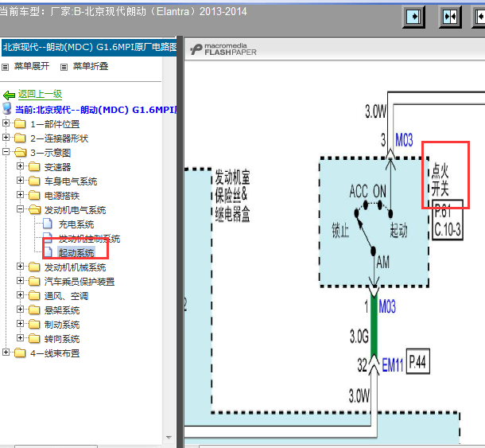Collapse the 发动机电气系统 tree node

[x=20, y=209]
